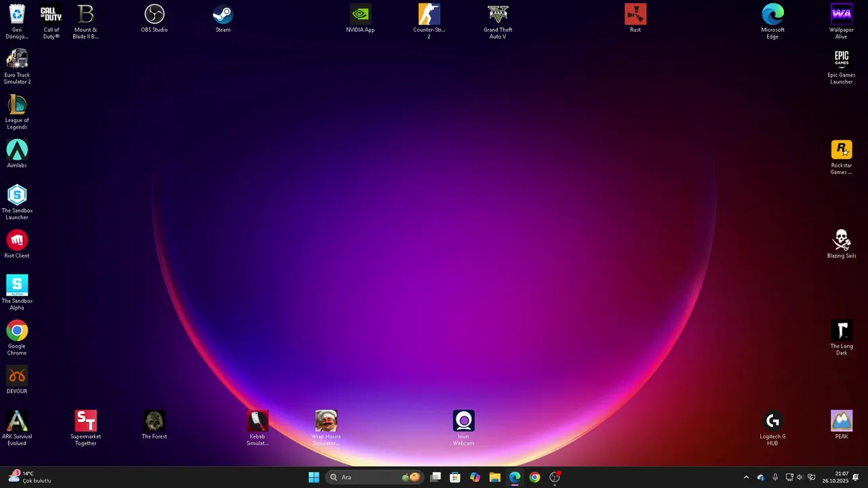The height and width of the screenshot is (488, 868).
Task: Show the weather widget 14°C Çok bulutlu
Action: [x=29, y=477]
